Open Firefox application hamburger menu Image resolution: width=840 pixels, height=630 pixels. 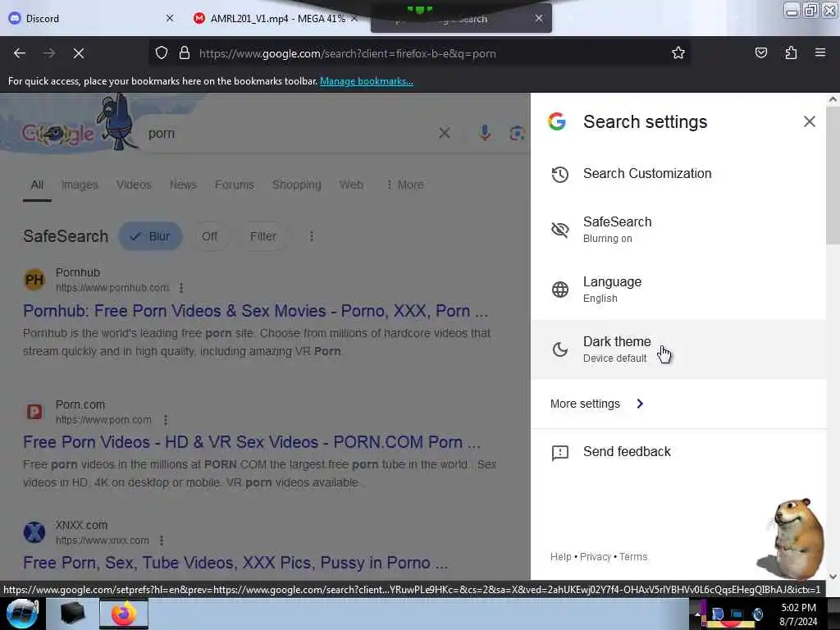820,52
